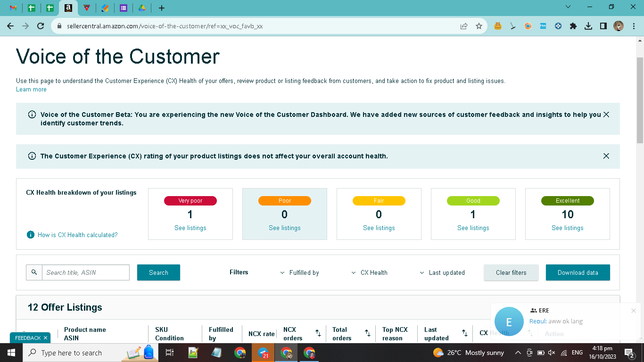Share this page from address bar
The width and height of the screenshot is (644, 362).
(x=464, y=26)
